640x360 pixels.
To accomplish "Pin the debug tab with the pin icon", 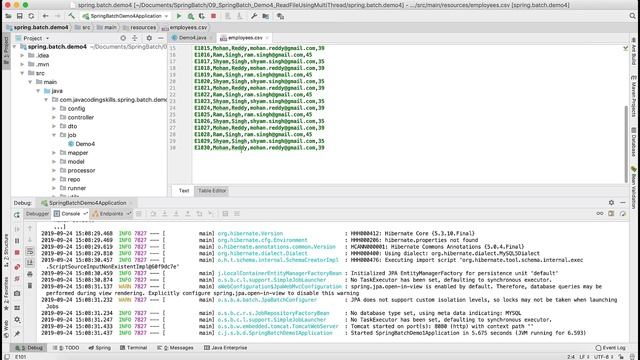I will coord(17,333).
